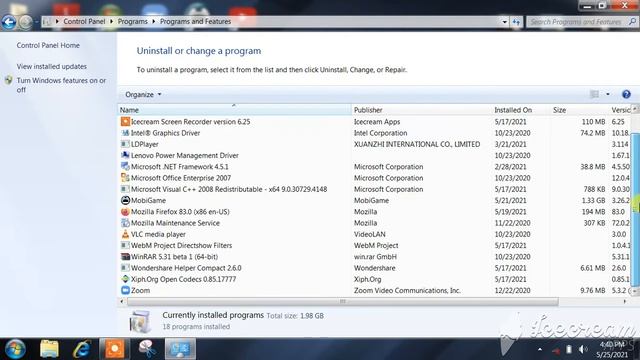Expand the arrow after Control Panel breadcrumb
The image size is (640, 360).
click(111, 21)
